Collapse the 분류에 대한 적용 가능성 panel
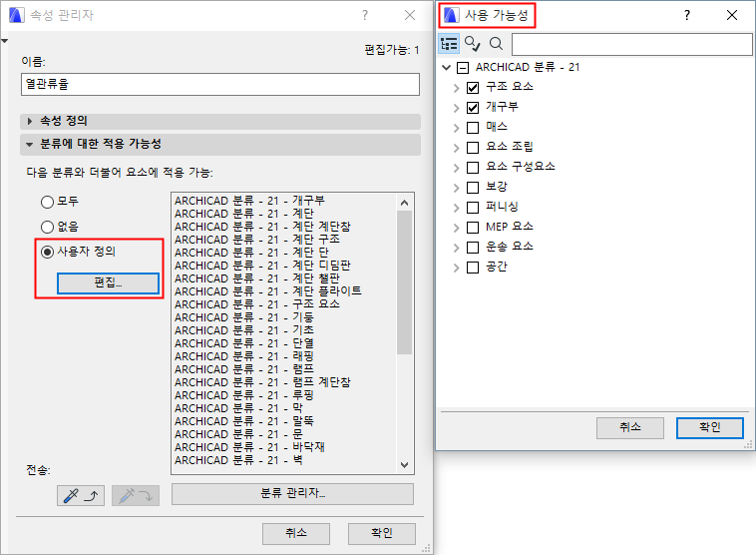This screenshot has width=756, height=555. point(220,145)
